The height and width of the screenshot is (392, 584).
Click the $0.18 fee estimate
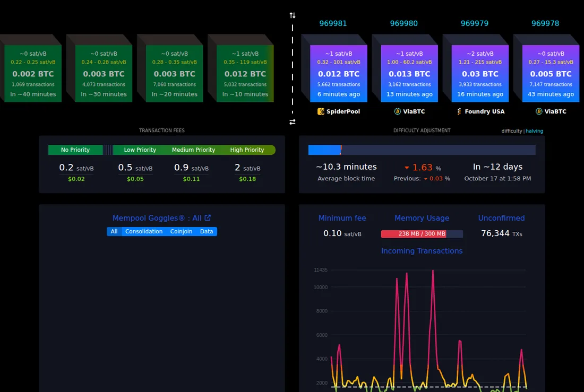[x=247, y=179]
